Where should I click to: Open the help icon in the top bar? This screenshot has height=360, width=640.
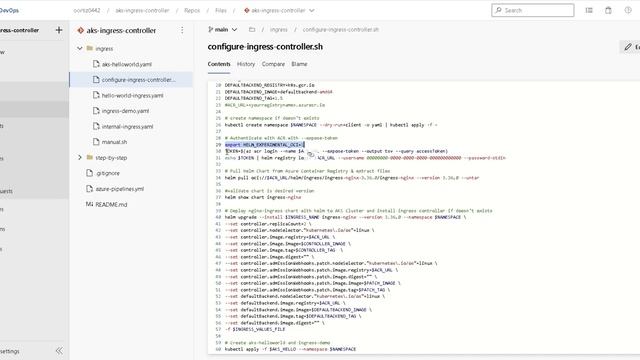point(628,10)
